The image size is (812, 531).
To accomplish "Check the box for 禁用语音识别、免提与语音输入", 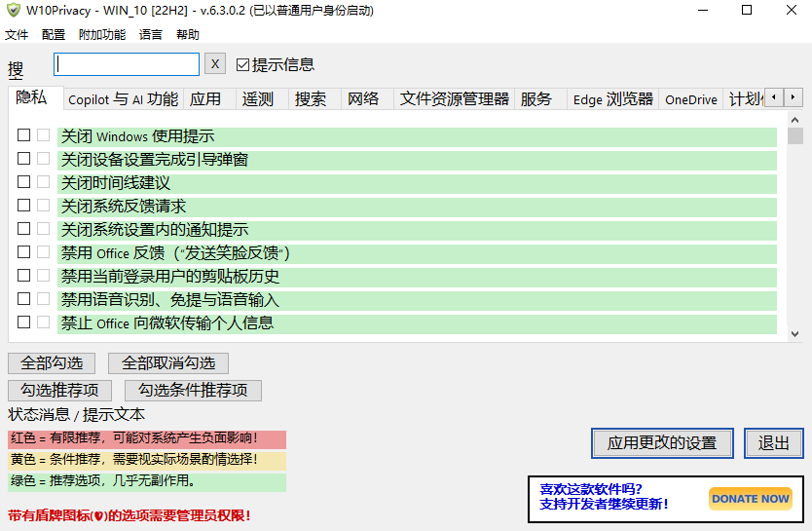I will coord(23,299).
